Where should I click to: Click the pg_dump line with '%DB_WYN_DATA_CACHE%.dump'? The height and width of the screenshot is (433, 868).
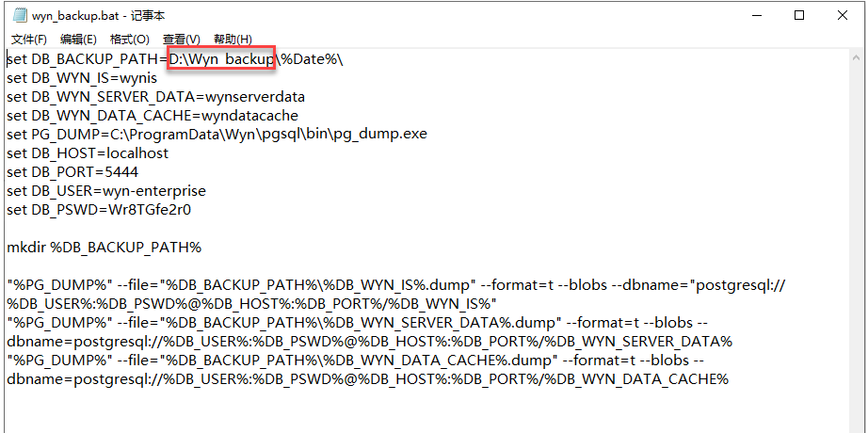356,361
